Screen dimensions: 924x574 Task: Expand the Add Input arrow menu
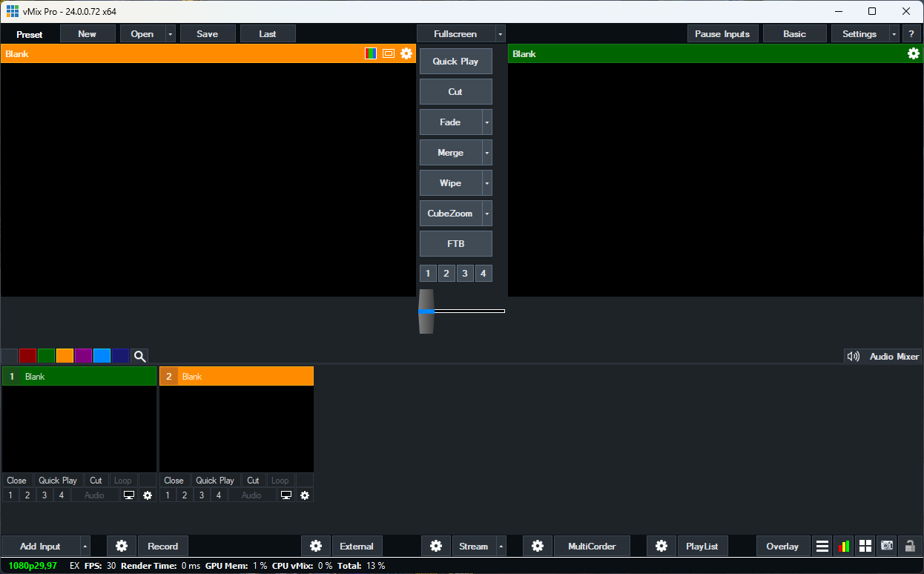point(85,546)
